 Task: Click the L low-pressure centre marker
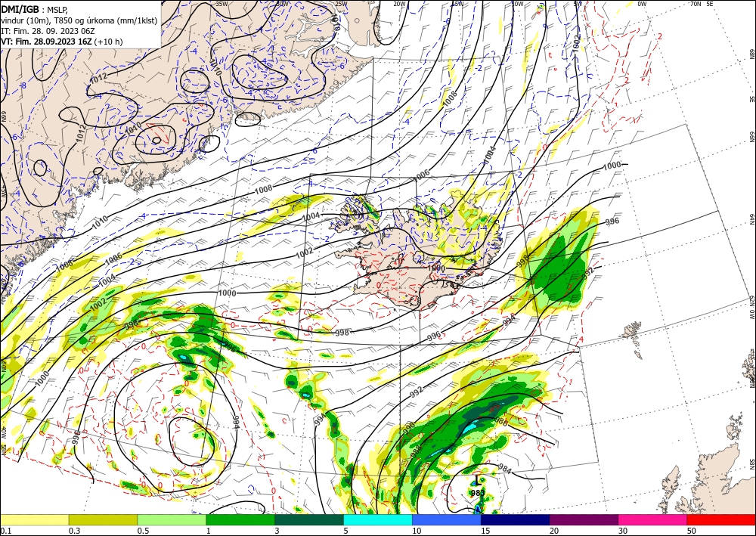tap(477, 480)
